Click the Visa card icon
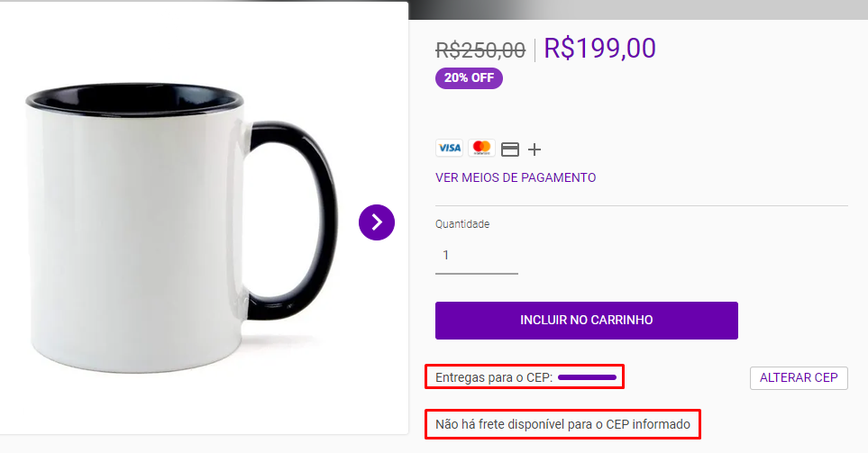 coord(449,149)
